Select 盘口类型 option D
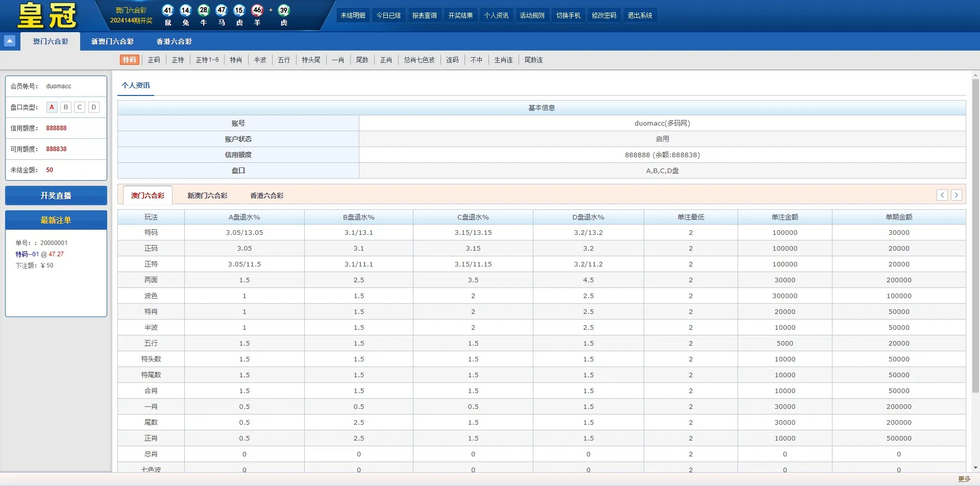The image size is (980, 486). tap(93, 107)
